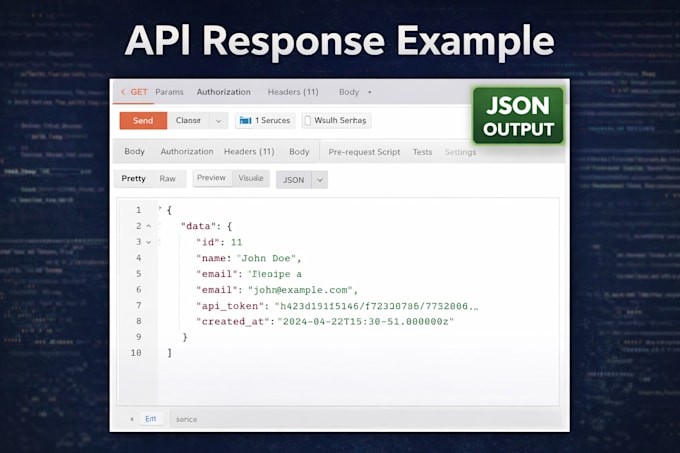Click the chevron beside the JSON dropdown
680x453 pixels.
[320, 180]
